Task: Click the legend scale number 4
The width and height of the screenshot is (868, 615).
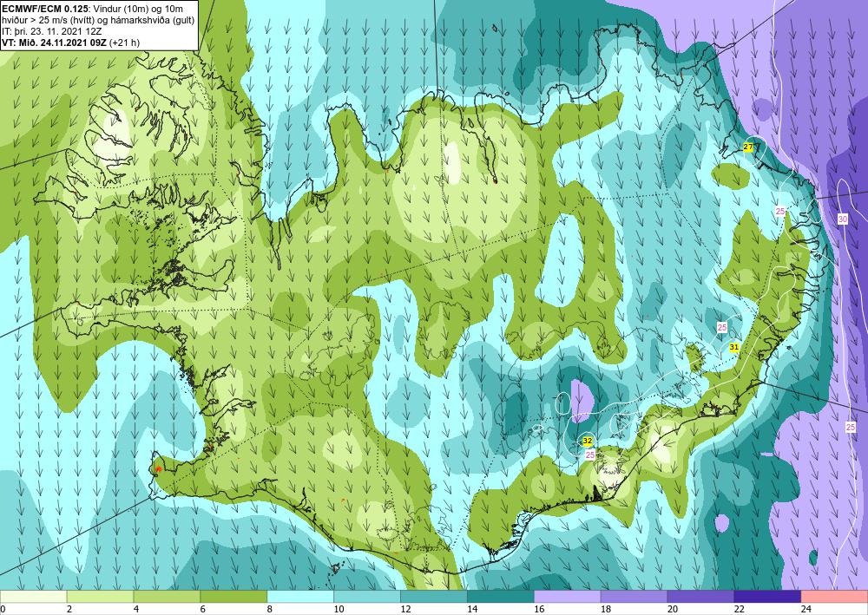Action: coord(137,610)
